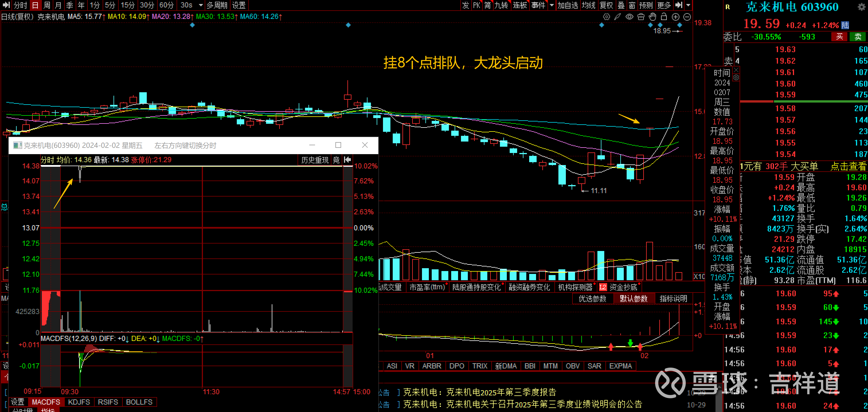Open chart settings gear icon

click(606, 17)
